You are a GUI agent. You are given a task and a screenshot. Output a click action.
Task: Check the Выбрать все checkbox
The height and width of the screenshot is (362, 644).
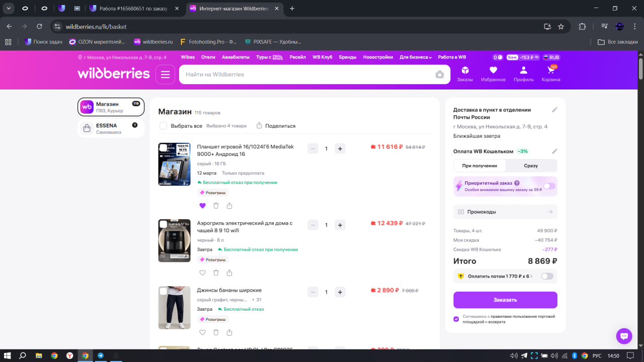click(163, 126)
